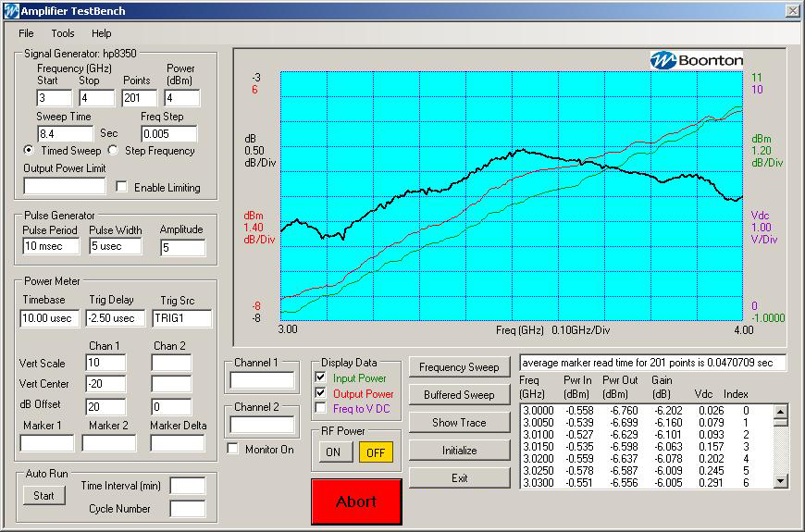Enable the Monitor On checkbox

tap(233, 450)
